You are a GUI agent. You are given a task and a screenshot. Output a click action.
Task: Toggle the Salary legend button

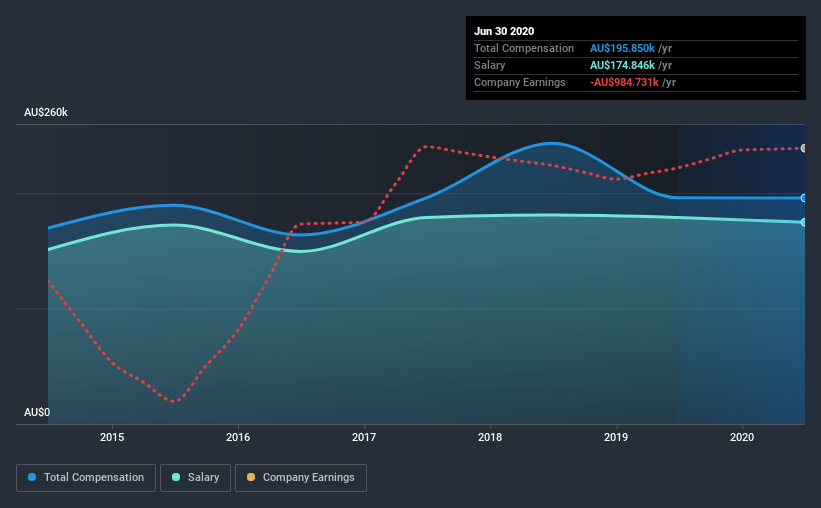point(195,478)
